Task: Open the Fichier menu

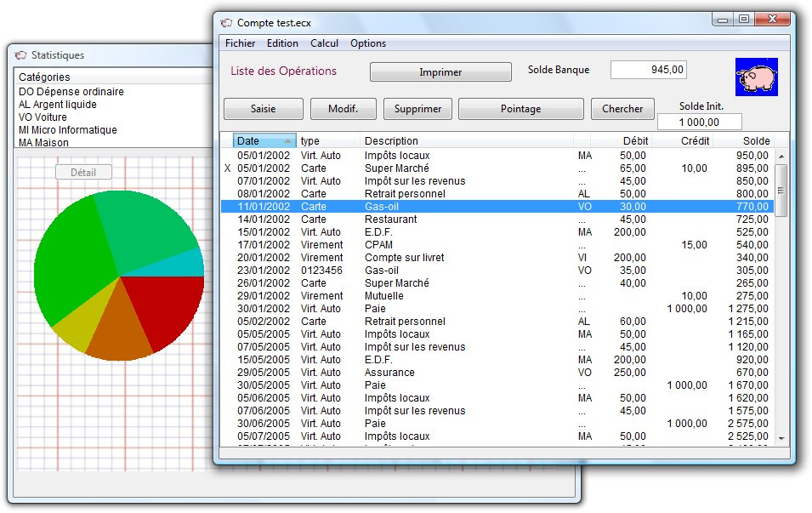Action: coord(240,43)
